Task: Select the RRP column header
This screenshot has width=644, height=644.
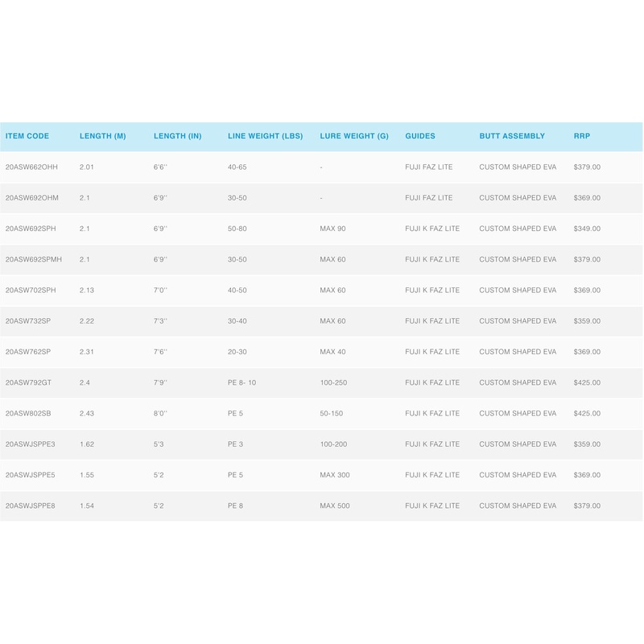Action: pos(581,136)
